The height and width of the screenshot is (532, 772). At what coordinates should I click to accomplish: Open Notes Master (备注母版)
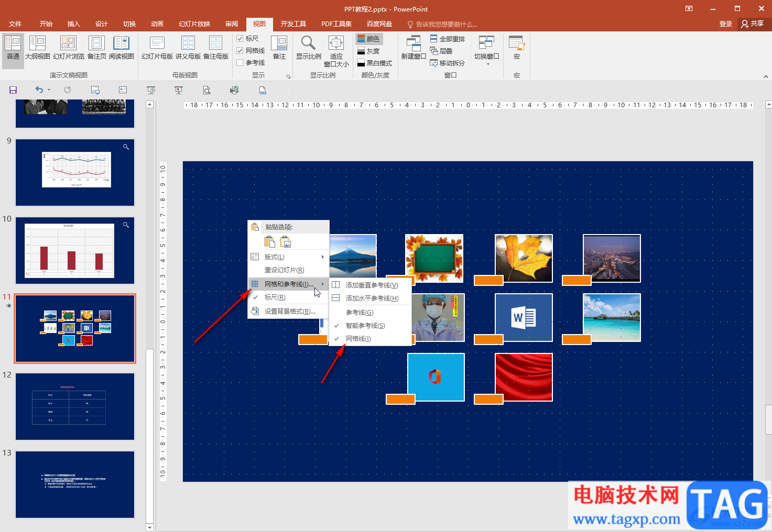216,48
